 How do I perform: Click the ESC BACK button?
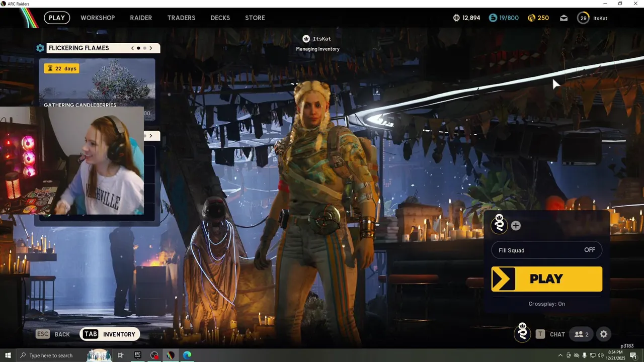coord(53,334)
